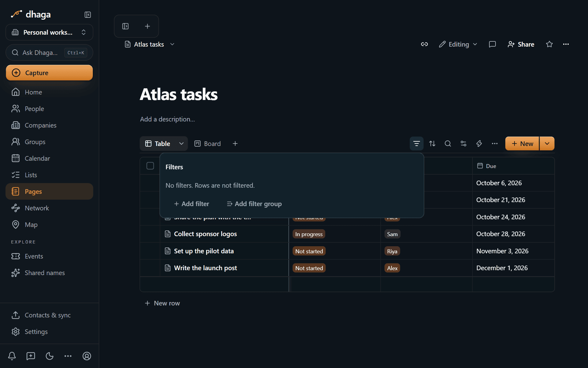588x368 pixels.
Task: Click the Add a description field
Action: point(168,119)
